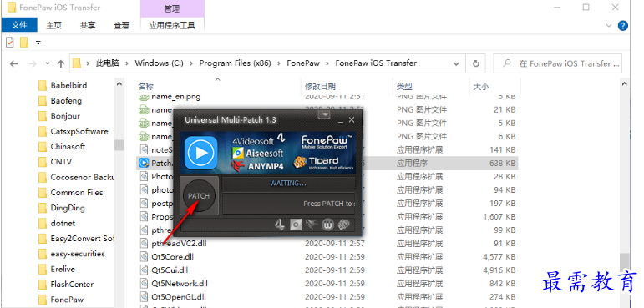Viewport: 644px width, 308px height.
Task: Select the AnyMP4 bird icon in patcher footer
Action: click(x=311, y=225)
